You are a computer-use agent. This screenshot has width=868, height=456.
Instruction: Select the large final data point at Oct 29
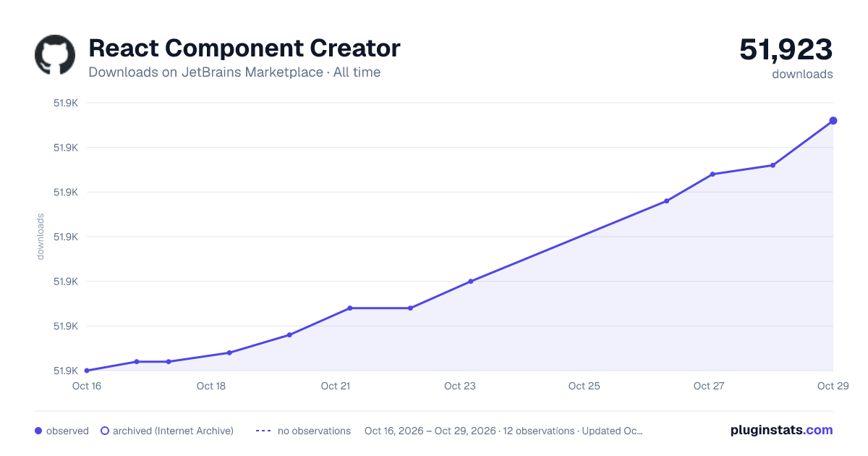833,121
